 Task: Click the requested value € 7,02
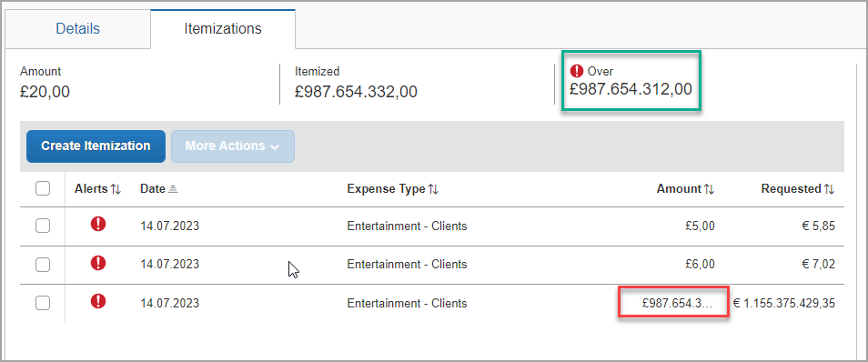pos(818,265)
